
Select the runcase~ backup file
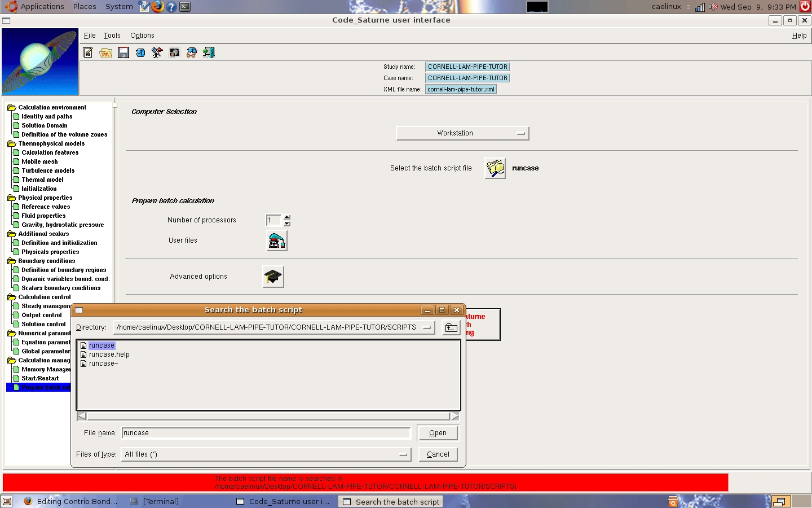[103, 364]
